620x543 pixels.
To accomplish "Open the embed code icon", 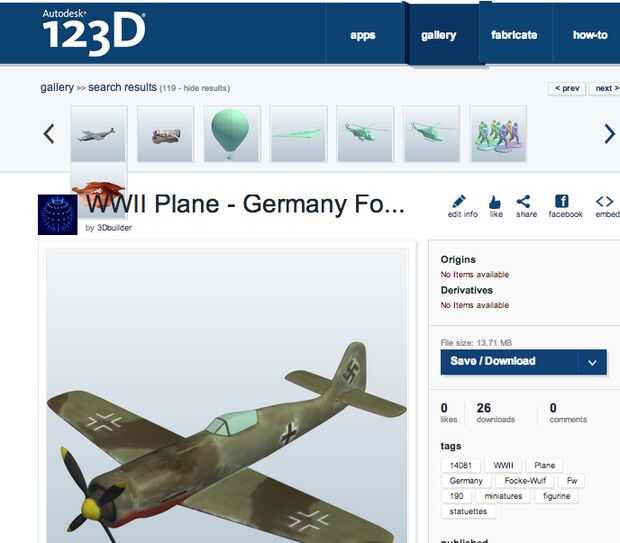I will click(x=605, y=201).
